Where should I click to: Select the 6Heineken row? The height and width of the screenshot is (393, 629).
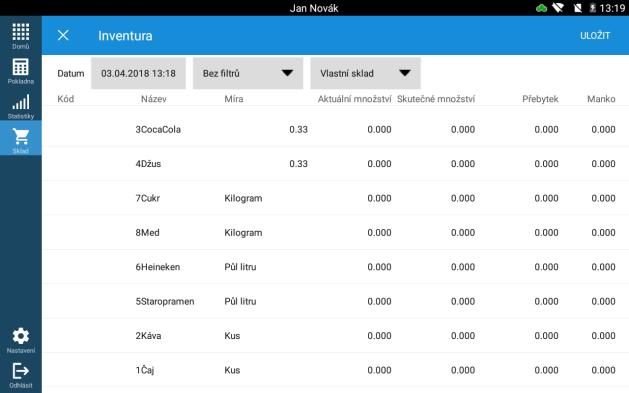[x=335, y=267]
